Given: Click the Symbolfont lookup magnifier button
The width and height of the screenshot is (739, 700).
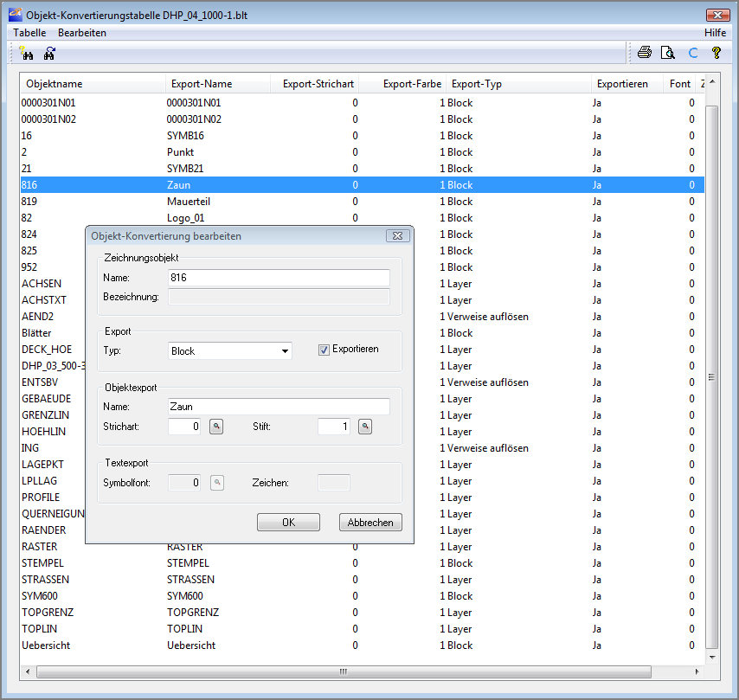Looking at the screenshot, I should pyautogui.click(x=217, y=482).
